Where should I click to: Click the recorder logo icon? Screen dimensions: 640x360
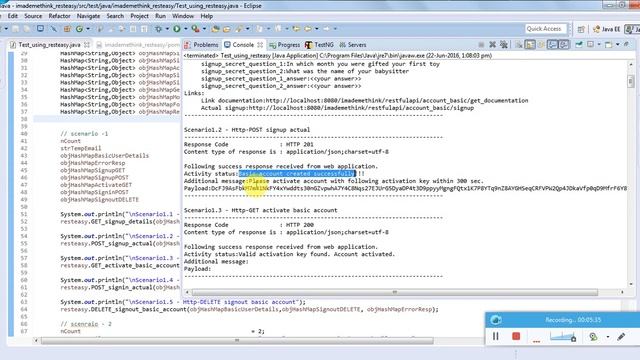tap(496, 320)
